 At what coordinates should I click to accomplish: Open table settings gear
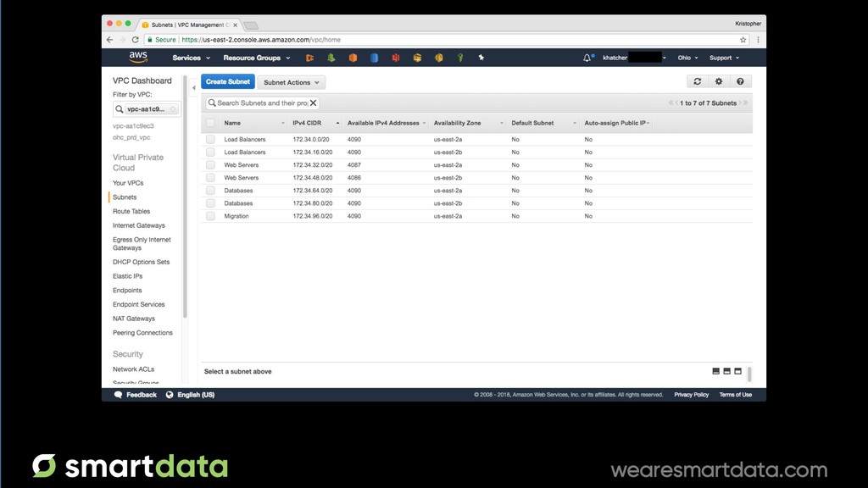pos(719,81)
